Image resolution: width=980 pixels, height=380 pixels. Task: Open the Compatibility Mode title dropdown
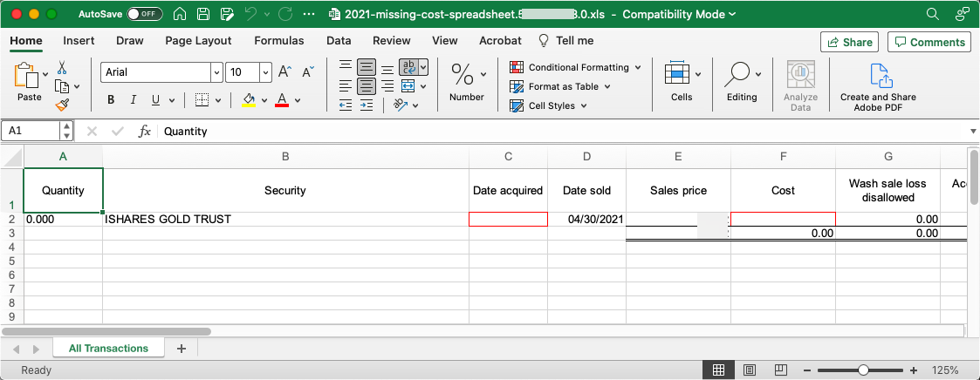click(680, 14)
